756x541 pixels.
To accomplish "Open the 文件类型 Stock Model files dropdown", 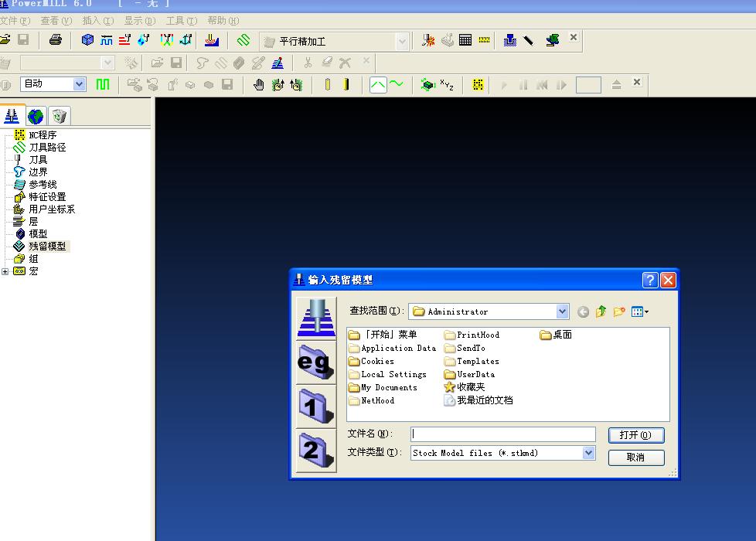I will [x=588, y=453].
